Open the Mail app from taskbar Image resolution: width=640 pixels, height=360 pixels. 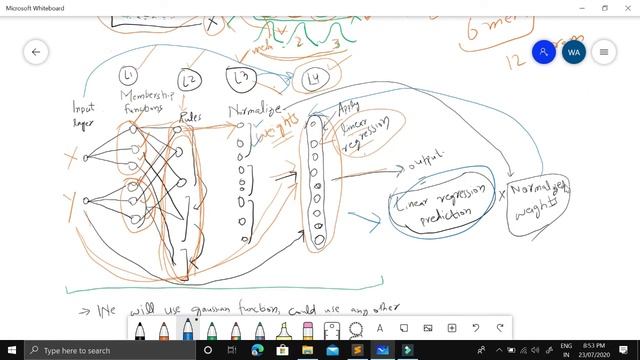[332, 350]
